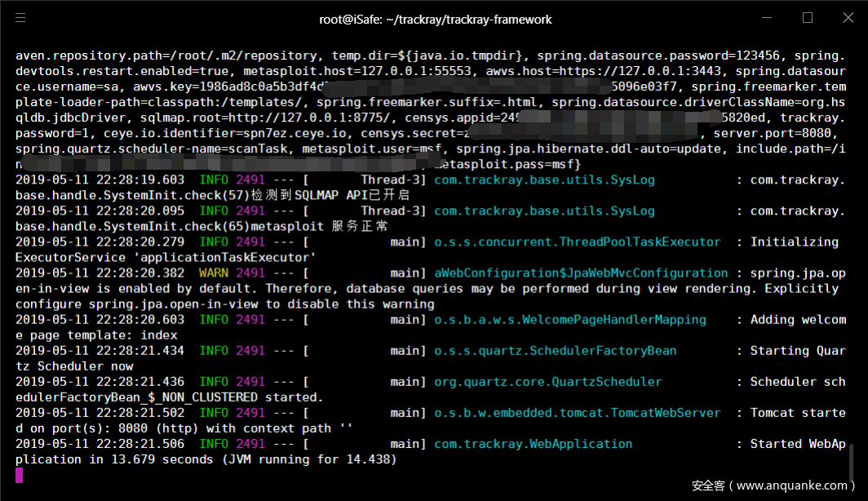
Task: Click the text edulerFactoryBean_$_NON_CLUSTERED started.
Action: coord(170,397)
